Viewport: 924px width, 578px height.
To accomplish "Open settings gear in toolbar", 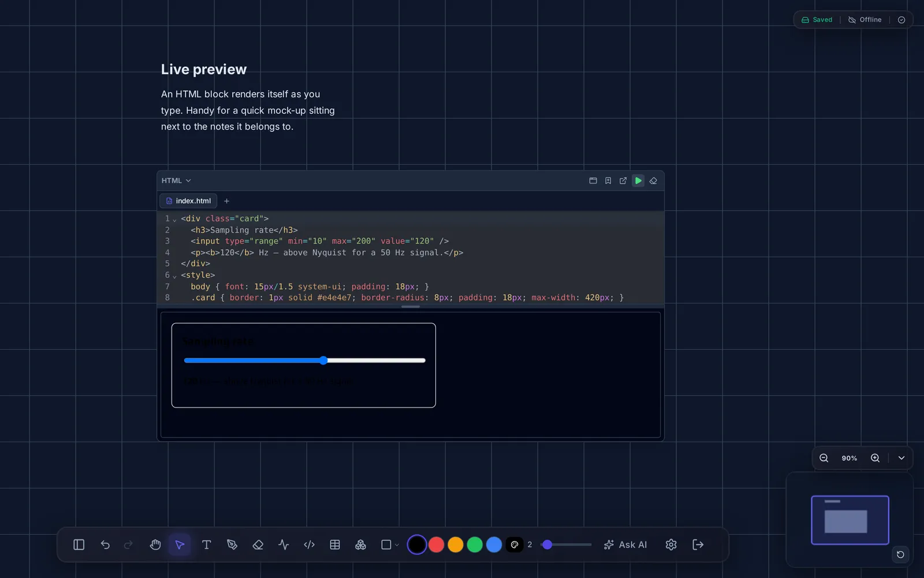I will coord(671,544).
